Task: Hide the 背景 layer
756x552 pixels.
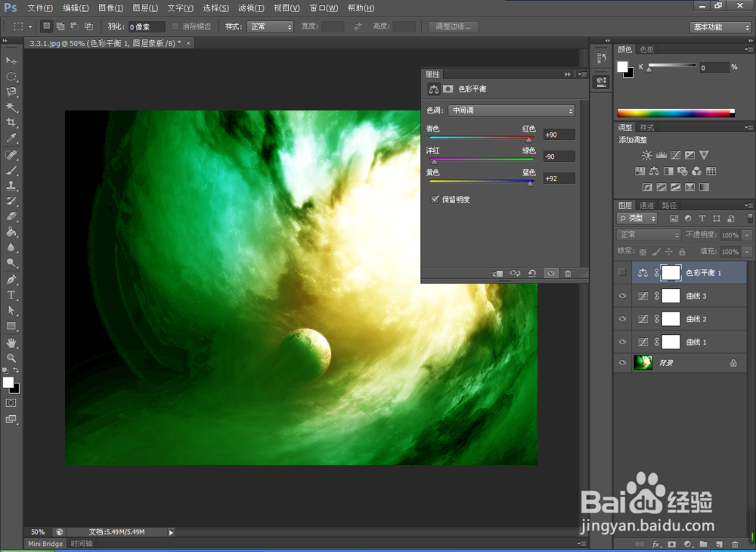Action: [x=622, y=362]
